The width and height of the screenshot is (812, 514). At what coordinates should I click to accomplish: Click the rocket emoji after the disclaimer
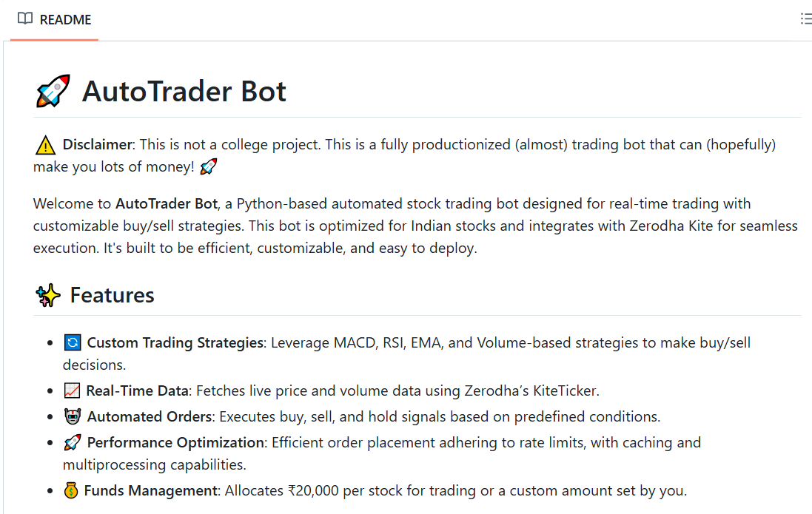pos(207,166)
